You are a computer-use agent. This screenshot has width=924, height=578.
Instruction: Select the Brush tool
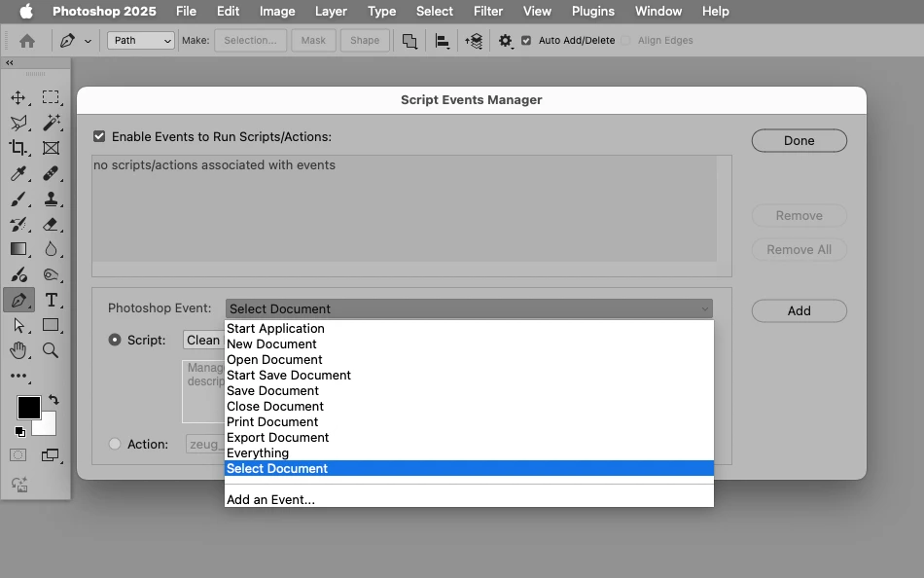coord(18,199)
